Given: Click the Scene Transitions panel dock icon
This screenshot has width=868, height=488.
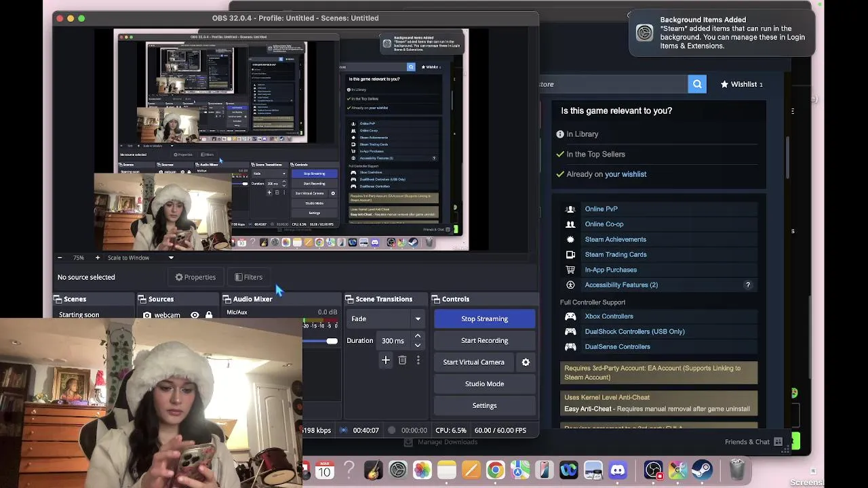Looking at the screenshot, I should pos(349,299).
